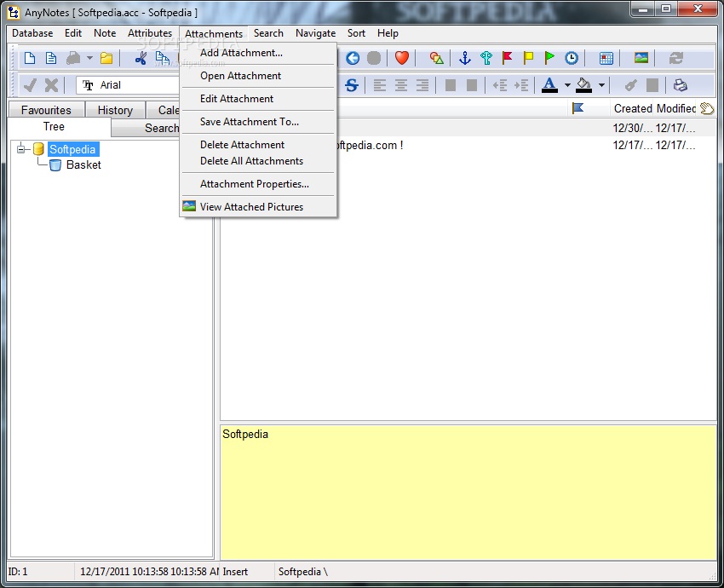Increase the indent

pyautogui.click(x=520, y=85)
